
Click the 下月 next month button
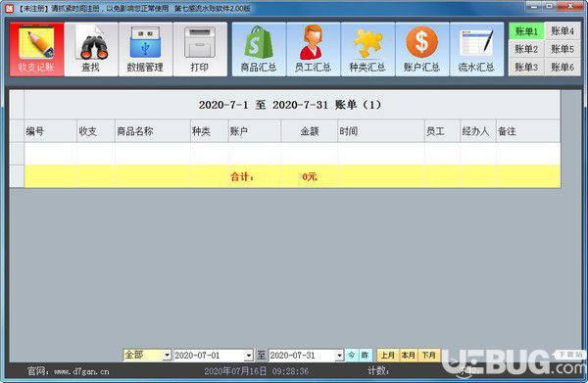(x=429, y=355)
